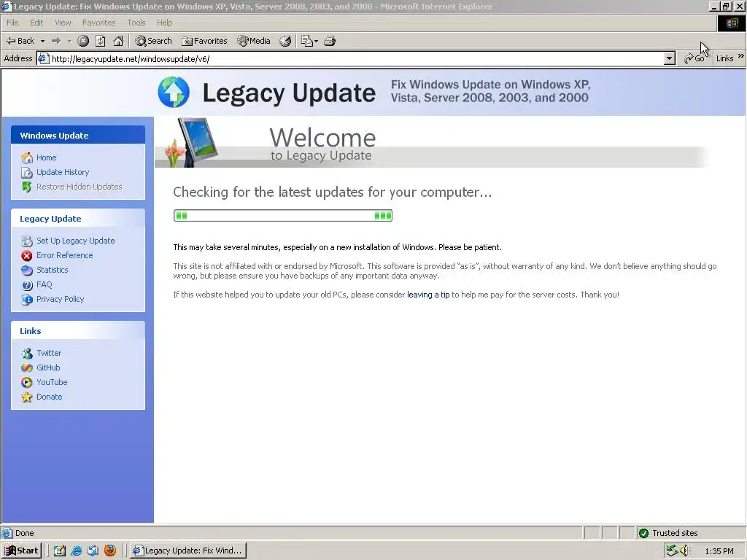Open the Tools menu

[x=136, y=23]
